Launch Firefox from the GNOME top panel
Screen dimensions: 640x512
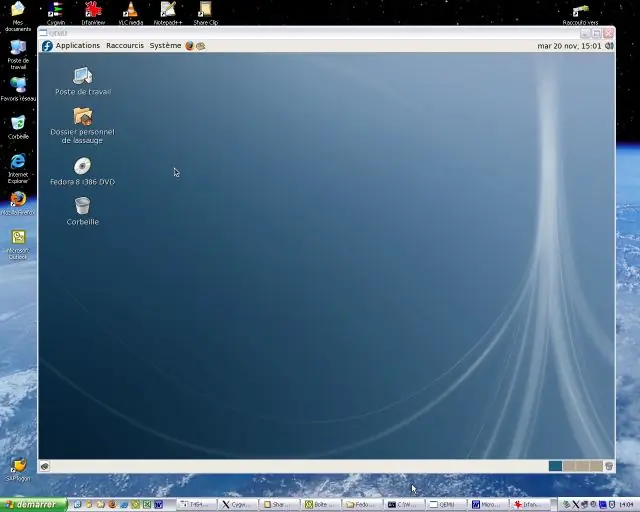[189, 46]
